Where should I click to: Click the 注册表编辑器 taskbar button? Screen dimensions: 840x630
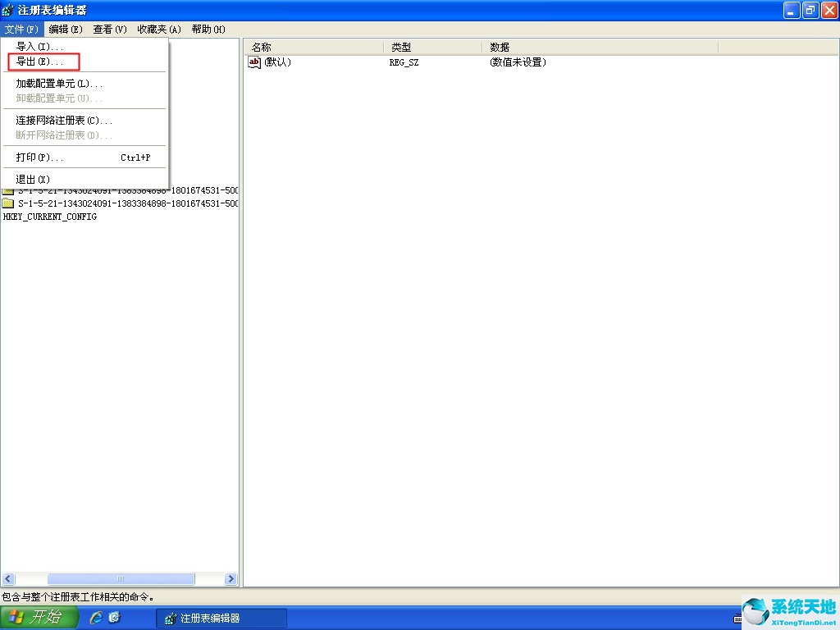point(220,618)
